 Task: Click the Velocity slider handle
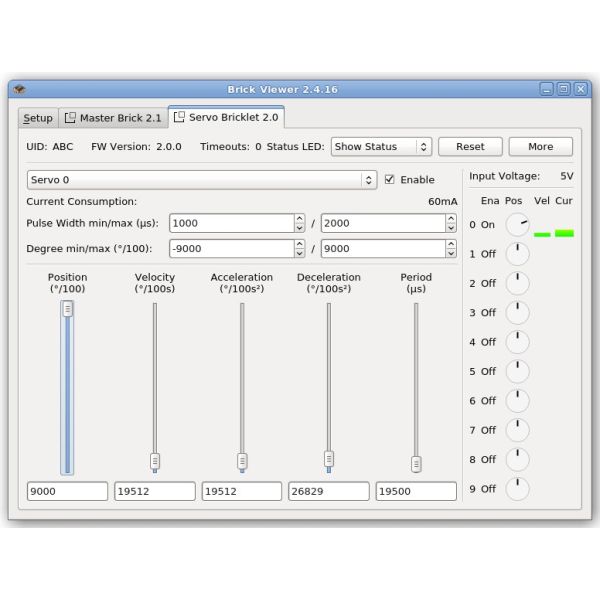tap(155, 461)
